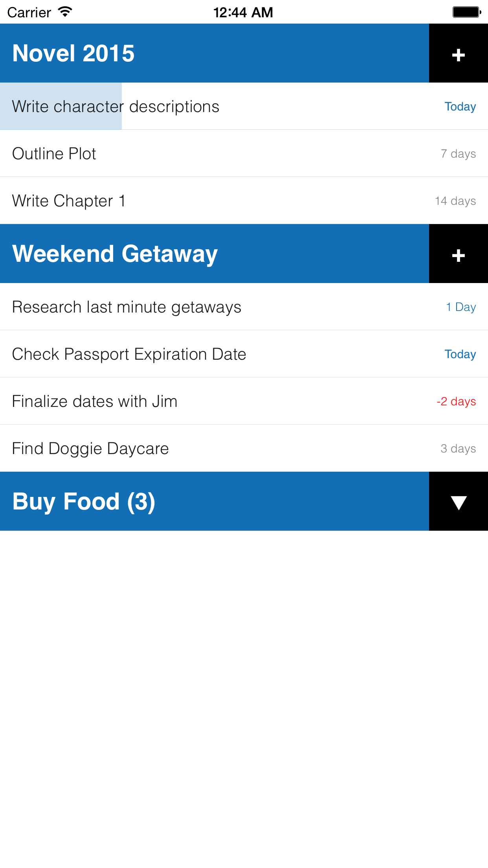The width and height of the screenshot is (488, 868).
Task: Add a task to Novel 2015
Action: (x=458, y=53)
